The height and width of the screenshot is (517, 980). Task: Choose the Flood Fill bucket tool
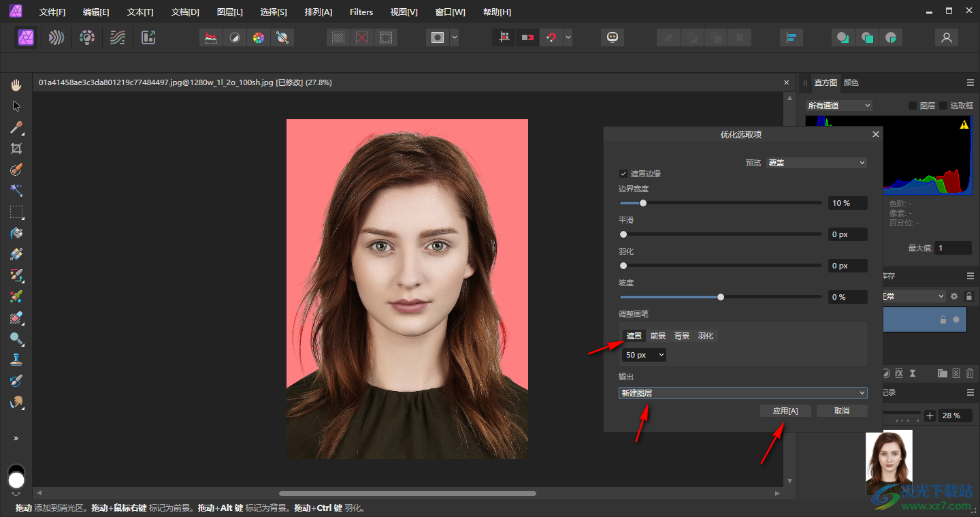16,233
